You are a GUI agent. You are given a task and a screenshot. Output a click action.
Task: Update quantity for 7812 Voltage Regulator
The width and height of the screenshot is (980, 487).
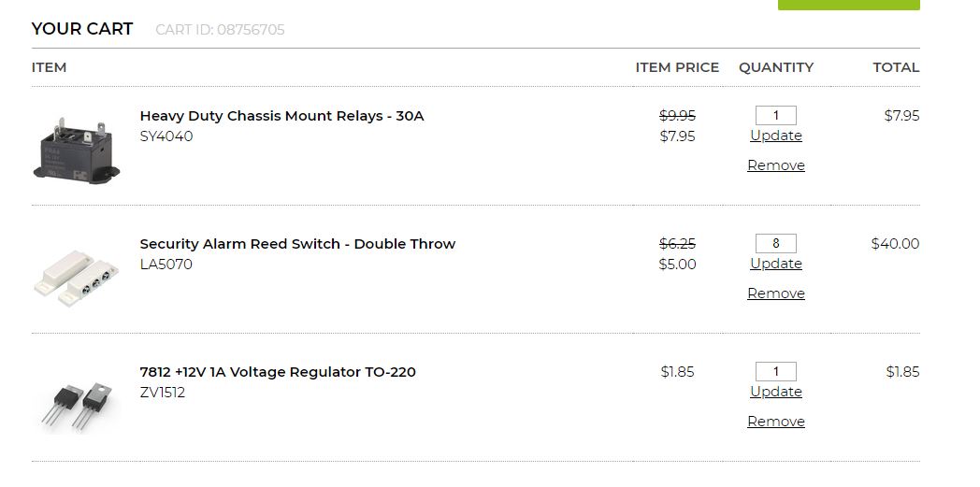coord(775,392)
